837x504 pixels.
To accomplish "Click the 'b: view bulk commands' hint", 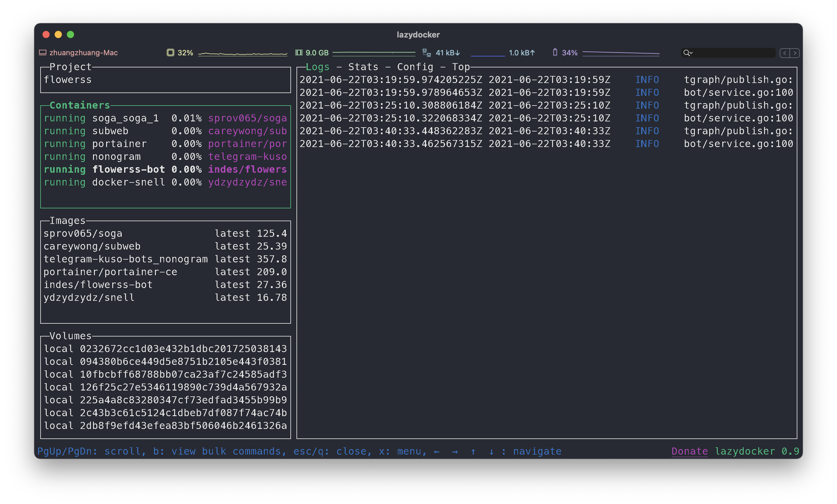I will point(217,451).
